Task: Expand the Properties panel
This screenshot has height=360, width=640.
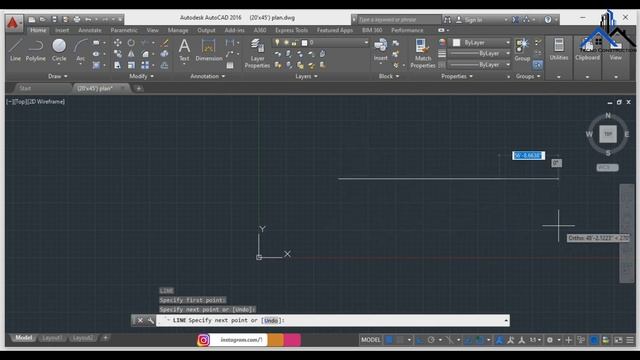Action: point(457,76)
